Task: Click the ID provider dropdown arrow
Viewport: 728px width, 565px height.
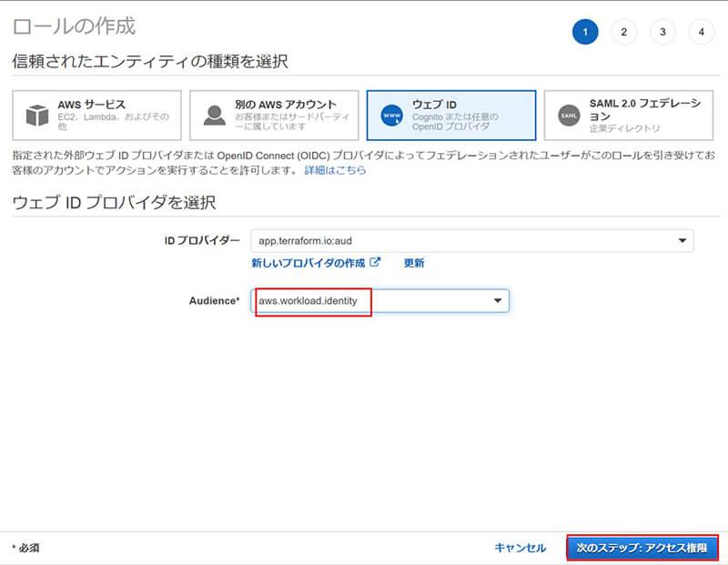Action: click(x=682, y=240)
